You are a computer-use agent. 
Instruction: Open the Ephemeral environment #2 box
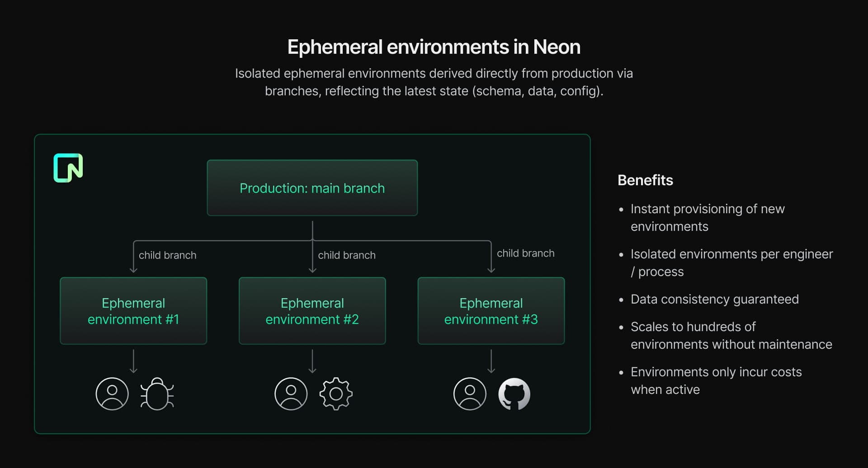coord(312,311)
